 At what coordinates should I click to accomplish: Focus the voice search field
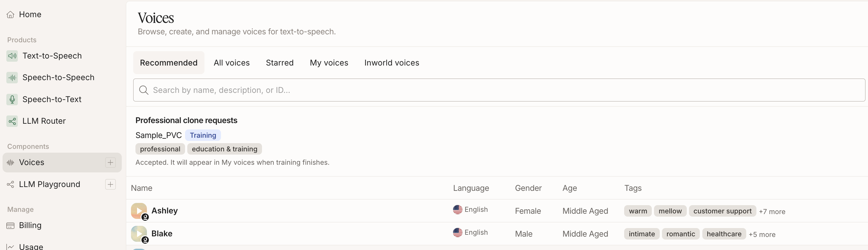click(x=499, y=90)
